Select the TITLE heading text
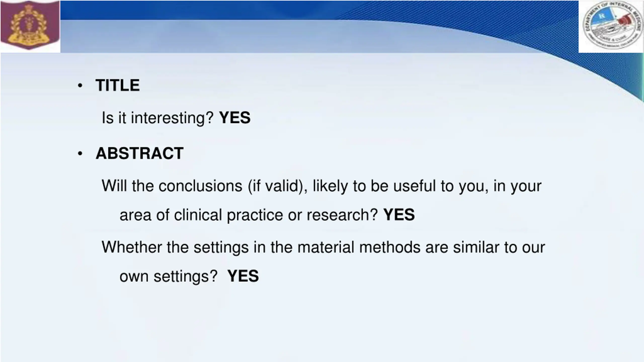 click(x=117, y=85)
